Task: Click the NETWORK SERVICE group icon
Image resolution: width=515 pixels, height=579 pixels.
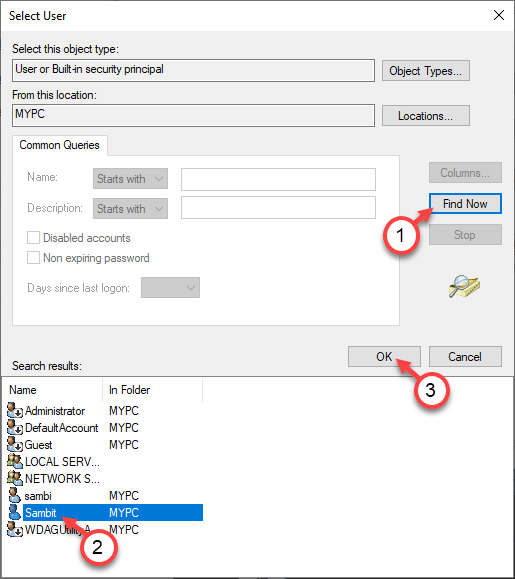Action: 15,478
